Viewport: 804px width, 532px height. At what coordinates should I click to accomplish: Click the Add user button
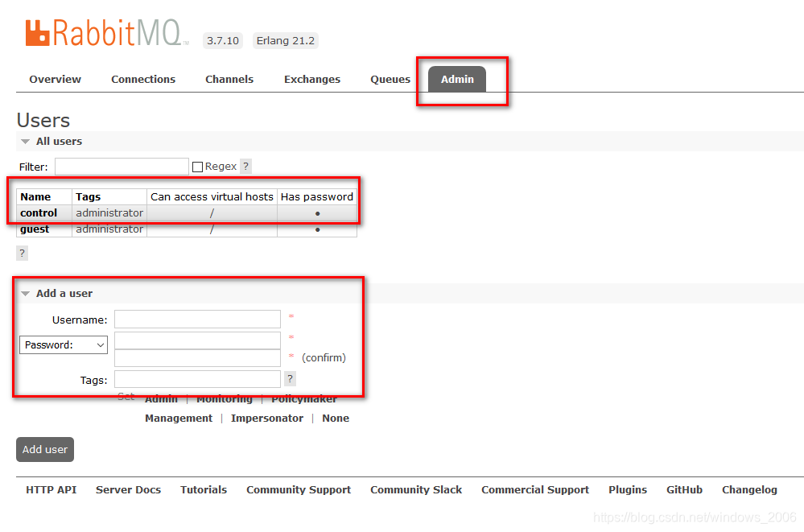pyautogui.click(x=45, y=449)
